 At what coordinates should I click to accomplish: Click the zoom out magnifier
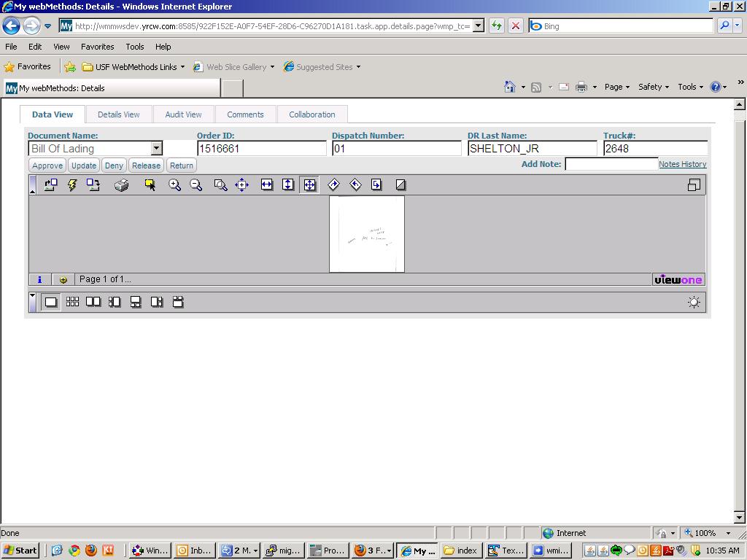[196, 184]
